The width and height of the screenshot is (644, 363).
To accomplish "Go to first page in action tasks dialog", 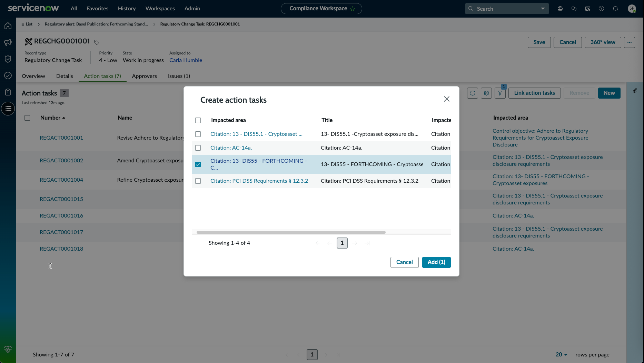I will click(x=317, y=243).
